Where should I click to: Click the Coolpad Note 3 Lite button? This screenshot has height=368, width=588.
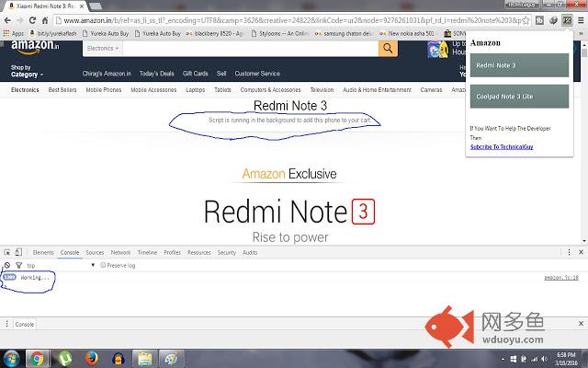coord(519,96)
